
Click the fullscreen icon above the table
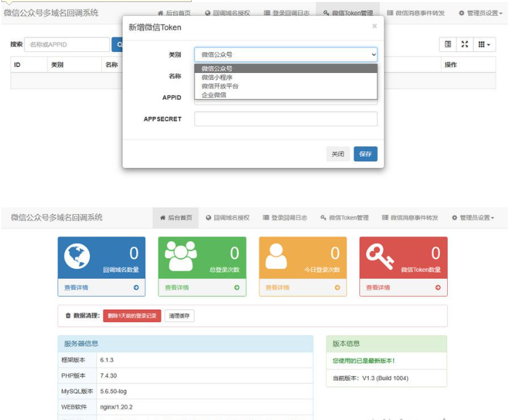coord(464,45)
